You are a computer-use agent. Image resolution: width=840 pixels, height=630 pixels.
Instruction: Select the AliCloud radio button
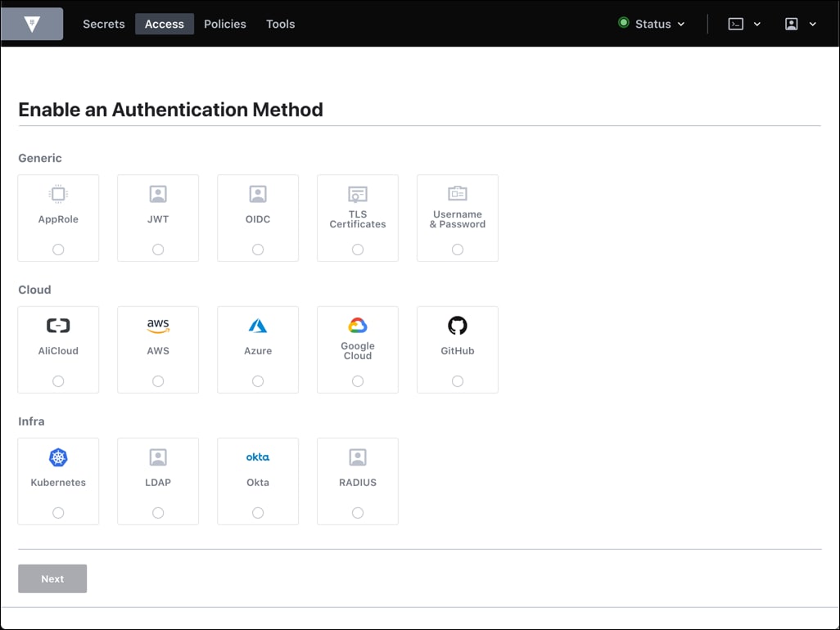tap(58, 381)
